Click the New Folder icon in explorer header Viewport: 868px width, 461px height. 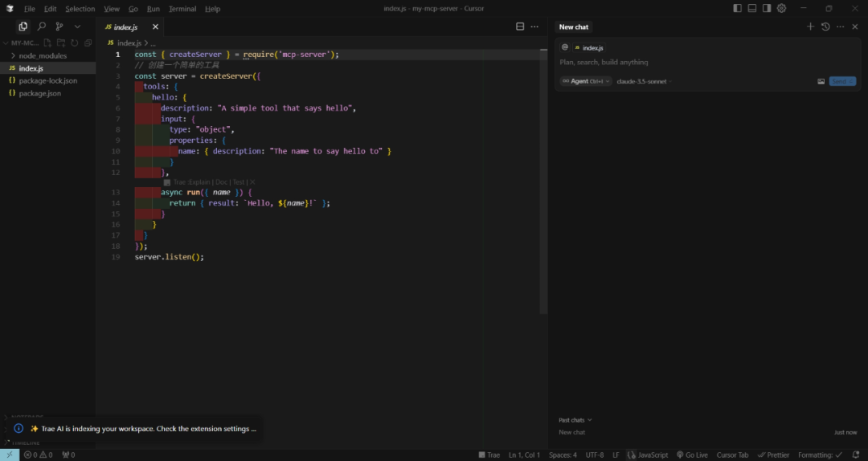(x=61, y=43)
